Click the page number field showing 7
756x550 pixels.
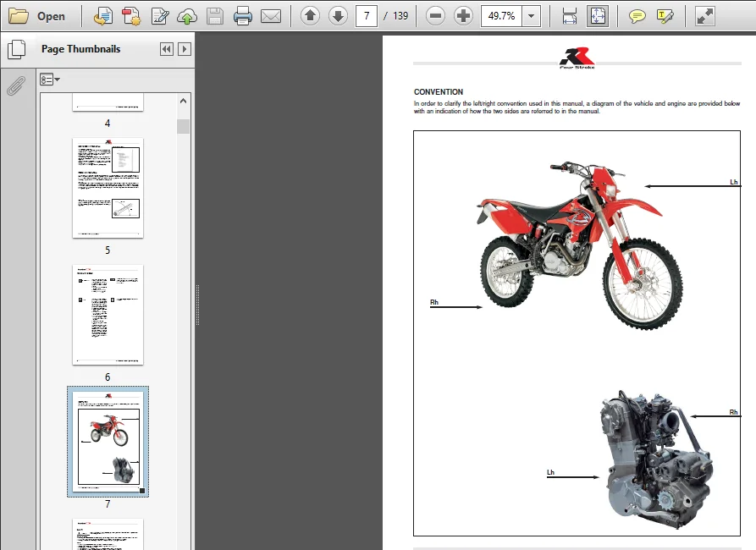click(x=367, y=16)
